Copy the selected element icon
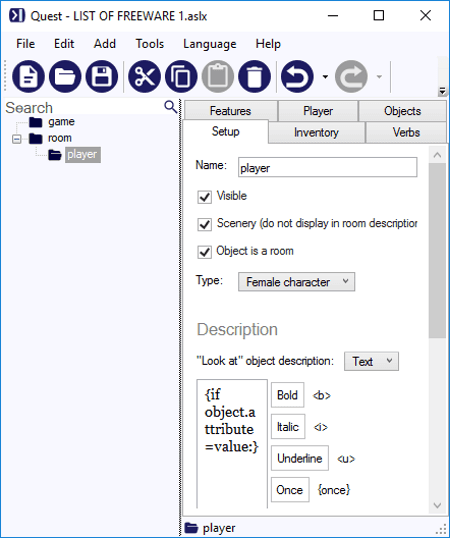This screenshot has width=450, height=538. tap(181, 77)
